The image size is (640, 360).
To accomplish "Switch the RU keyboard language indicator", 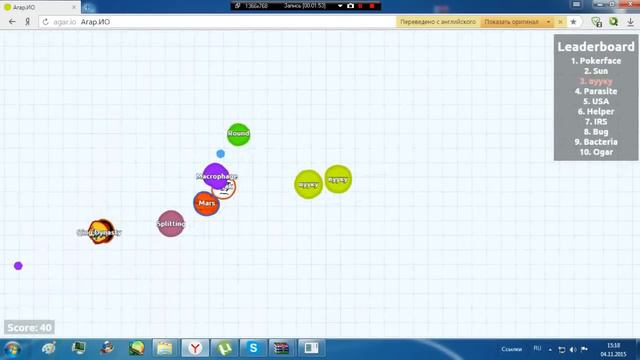I will click(537, 349).
